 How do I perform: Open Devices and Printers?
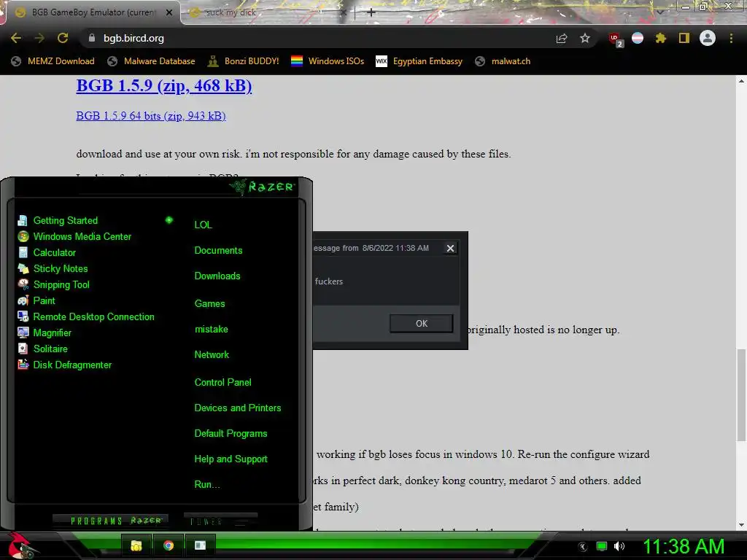[x=237, y=408]
